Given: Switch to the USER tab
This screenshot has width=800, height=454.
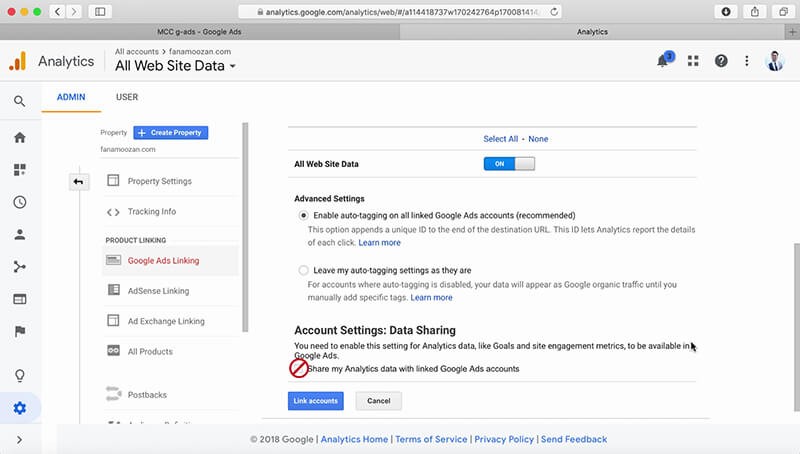Looking at the screenshot, I should click(127, 97).
